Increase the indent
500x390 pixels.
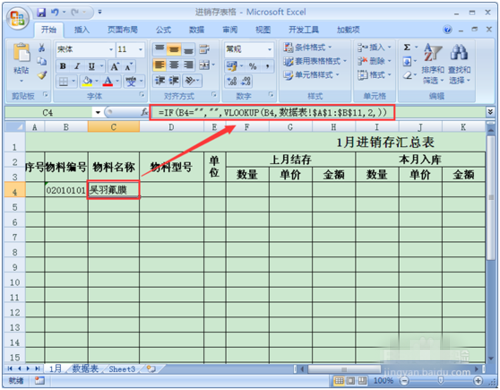(x=174, y=80)
